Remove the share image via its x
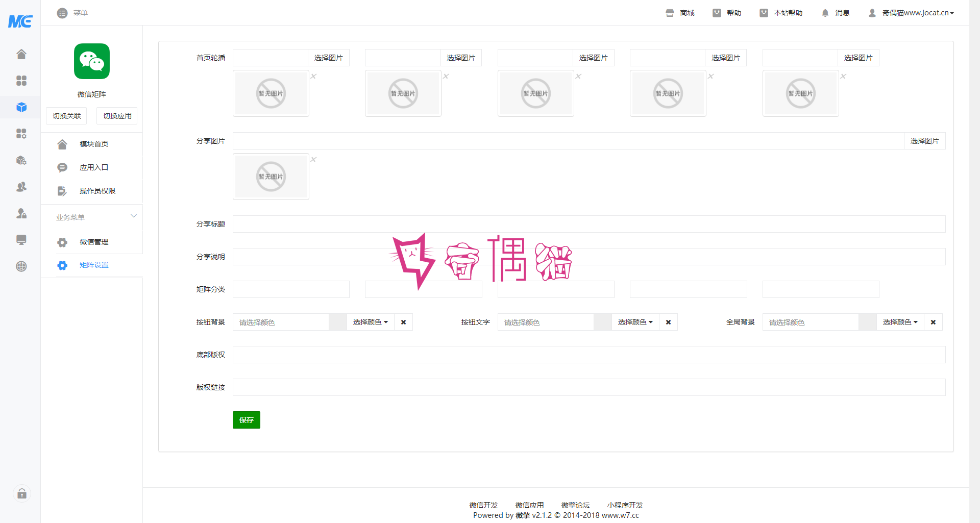 (313, 159)
